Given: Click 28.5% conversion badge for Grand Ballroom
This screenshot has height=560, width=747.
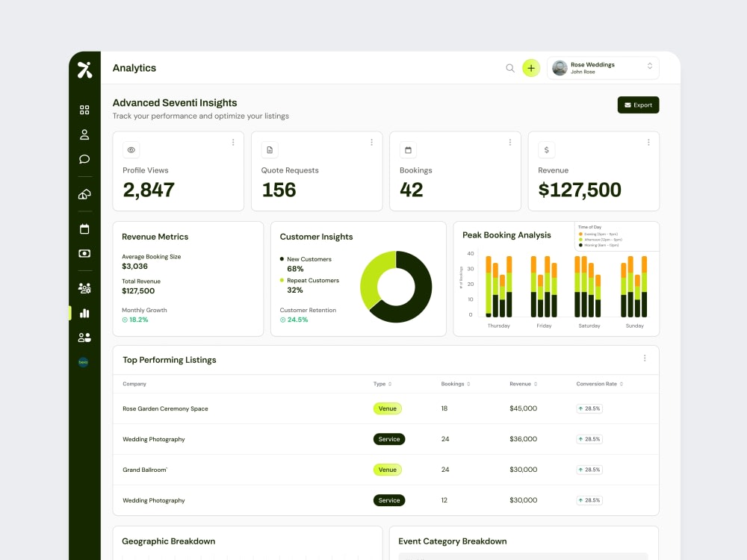Looking at the screenshot, I should pos(589,470).
